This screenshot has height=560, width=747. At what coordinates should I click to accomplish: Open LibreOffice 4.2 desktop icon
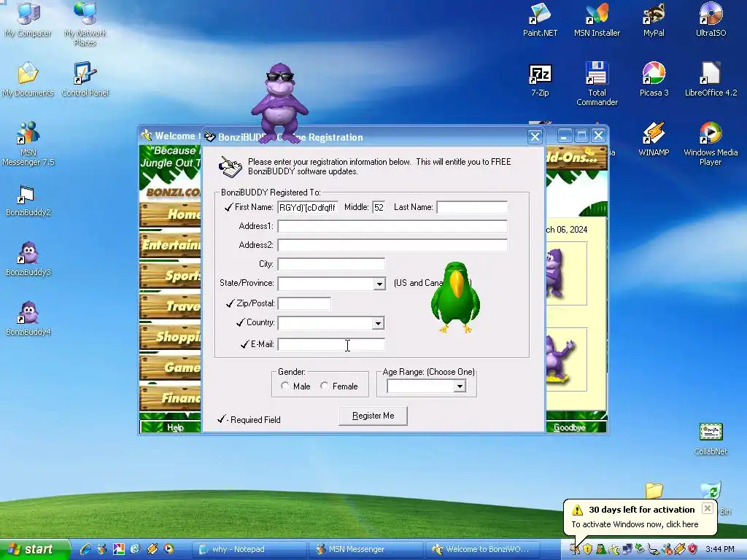pyautogui.click(x=711, y=79)
